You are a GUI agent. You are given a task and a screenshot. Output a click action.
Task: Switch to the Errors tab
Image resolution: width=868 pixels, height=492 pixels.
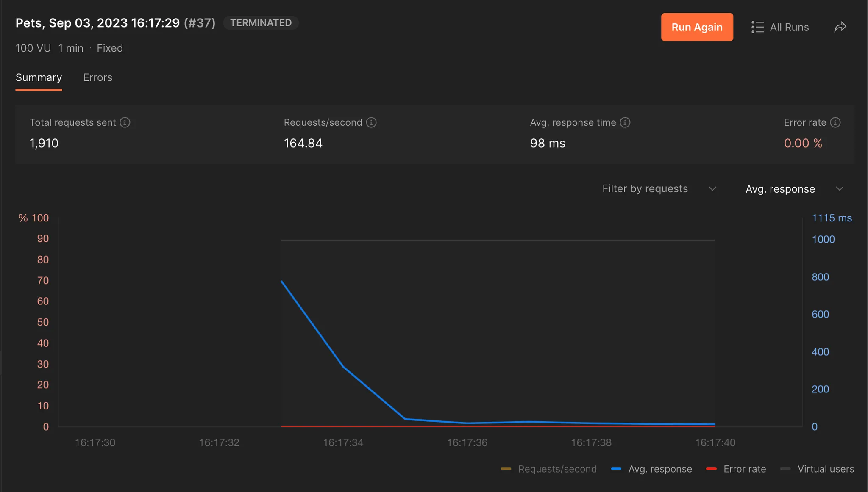97,77
